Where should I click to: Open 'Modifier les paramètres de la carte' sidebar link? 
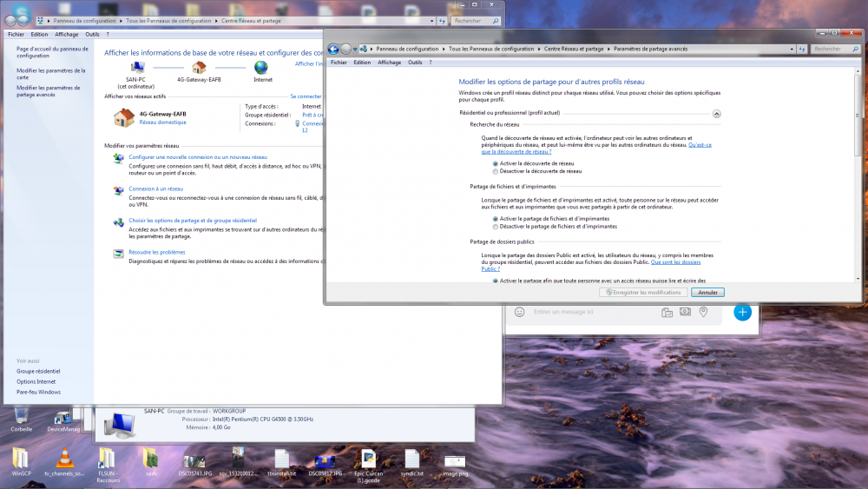click(51, 74)
